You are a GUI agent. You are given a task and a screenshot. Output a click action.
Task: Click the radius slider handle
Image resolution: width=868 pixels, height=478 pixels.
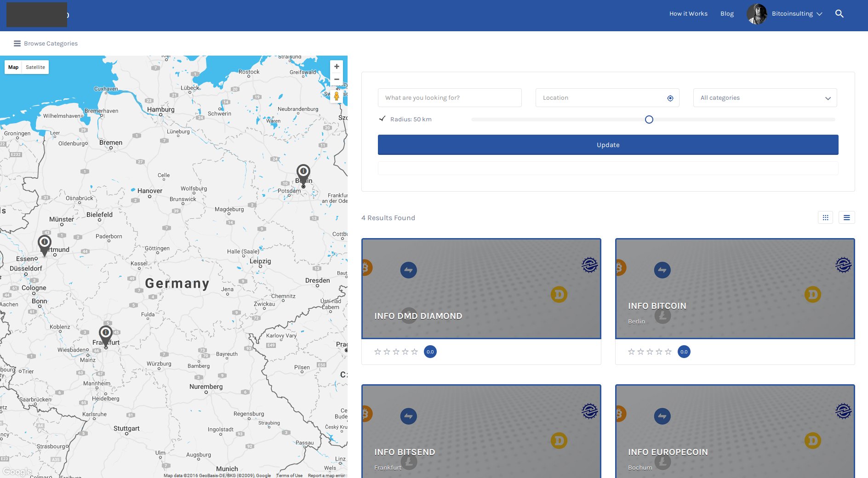[649, 119]
